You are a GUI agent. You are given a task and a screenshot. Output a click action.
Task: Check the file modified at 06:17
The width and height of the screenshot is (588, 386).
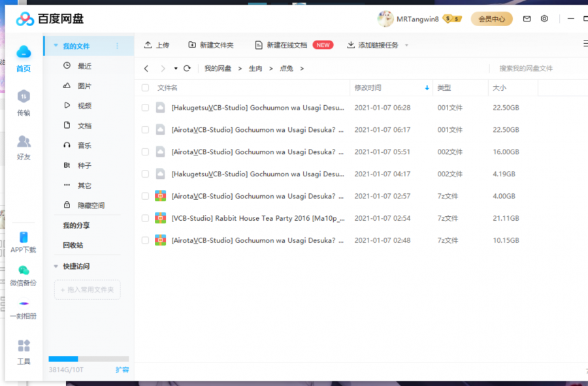coord(145,130)
